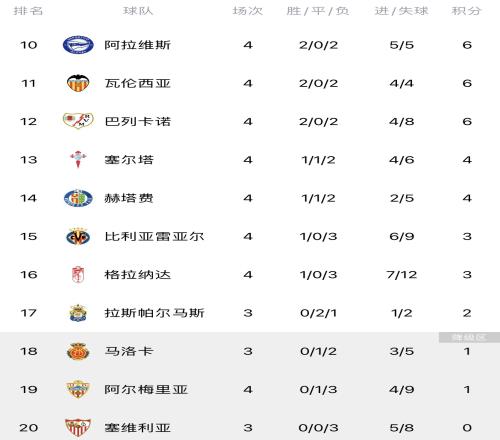Select the 瓦伦西亚 team name

138,83
